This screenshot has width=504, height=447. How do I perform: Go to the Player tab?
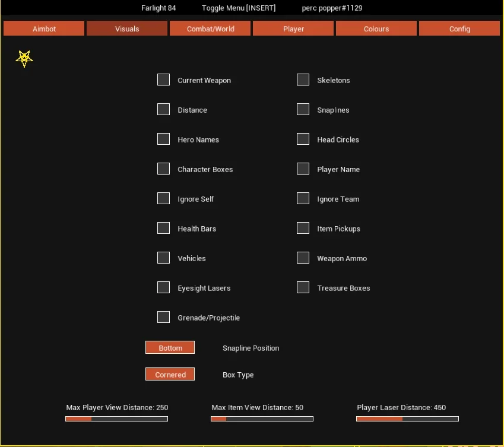(x=293, y=28)
